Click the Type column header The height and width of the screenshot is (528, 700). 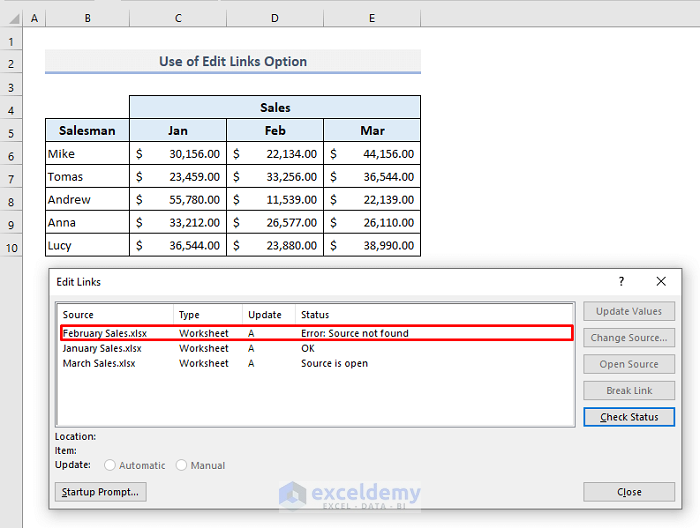(x=208, y=315)
